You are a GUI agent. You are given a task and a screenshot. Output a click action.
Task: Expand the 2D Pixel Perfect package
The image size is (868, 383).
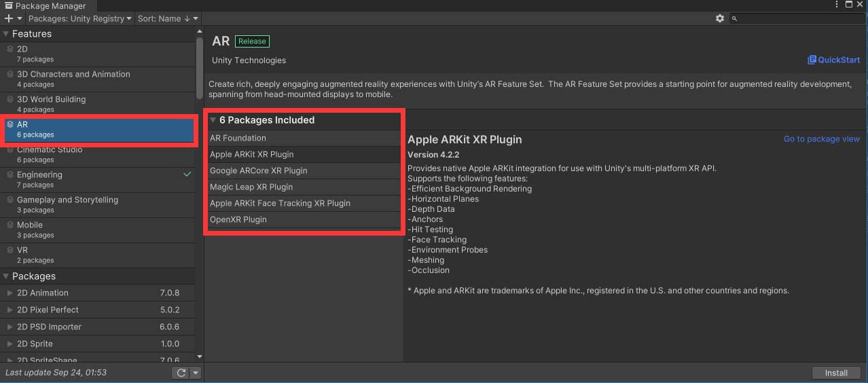click(x=10, y=310)
